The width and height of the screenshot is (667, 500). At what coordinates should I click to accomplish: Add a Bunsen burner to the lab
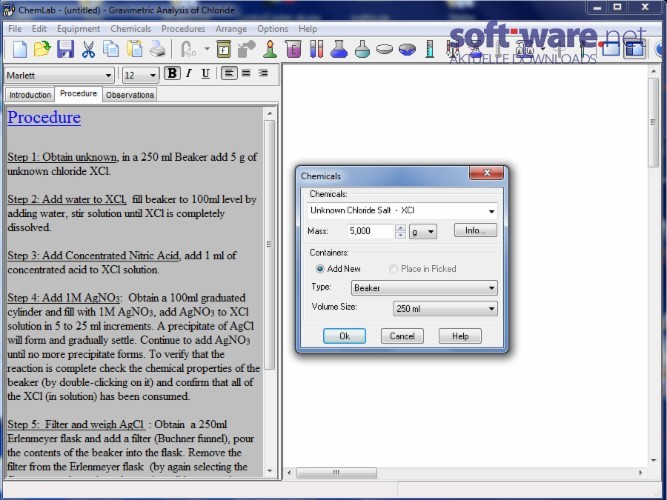(x=270, y=49)
